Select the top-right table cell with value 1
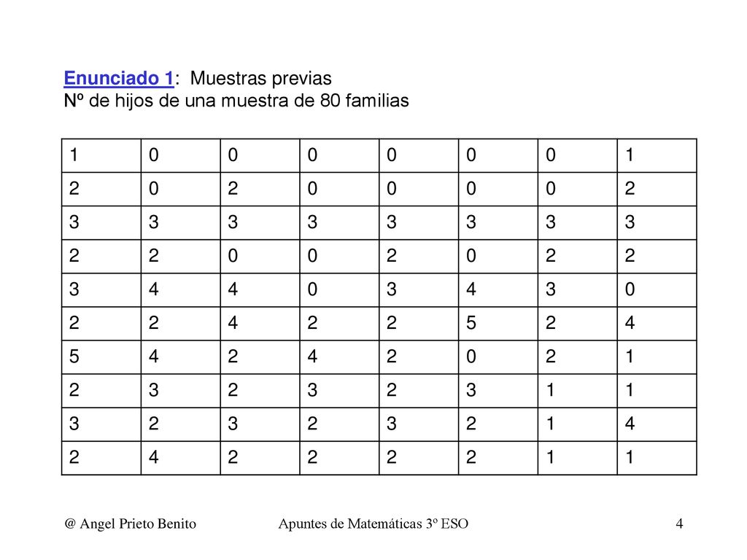Screen dimensions: 747x560 657,156
